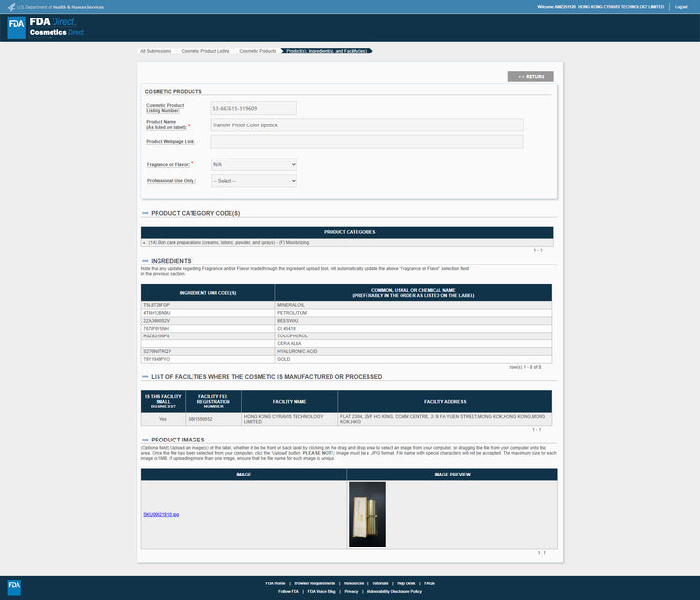Click the Product Name field

(367, 125)
